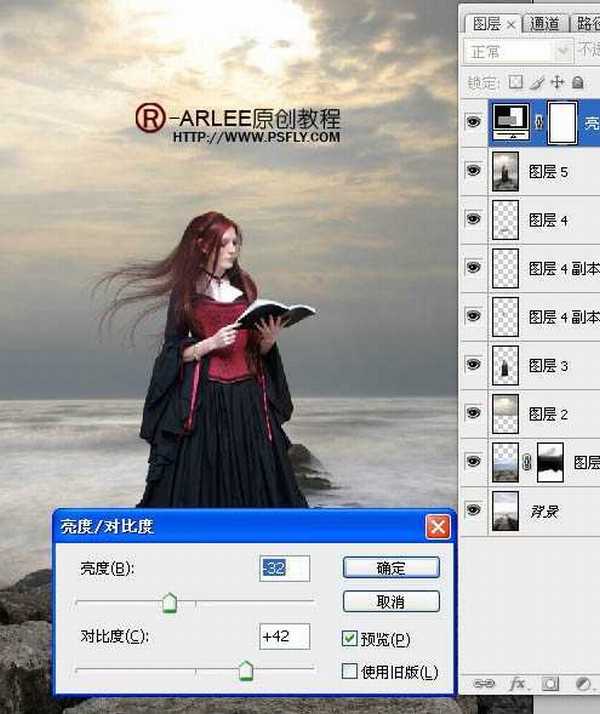
Task: Click the 亮度 brightness value field
Action: (x=284, y=568)
